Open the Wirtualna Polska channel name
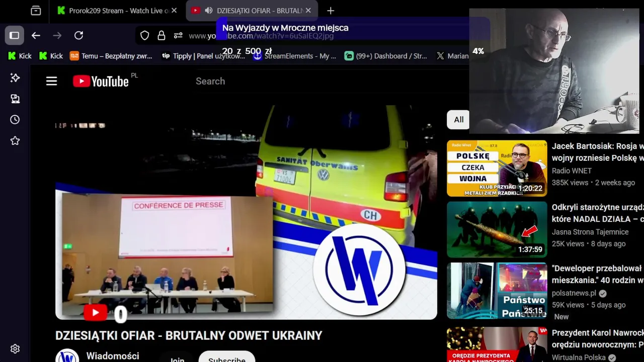The height and width of the screenshot is (362, 644). (x=579, y=357)
